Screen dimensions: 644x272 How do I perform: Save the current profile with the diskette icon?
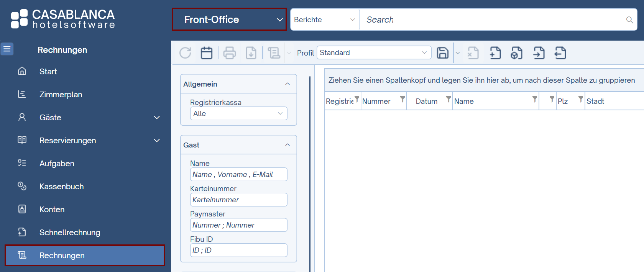click(x=443, y=53)
